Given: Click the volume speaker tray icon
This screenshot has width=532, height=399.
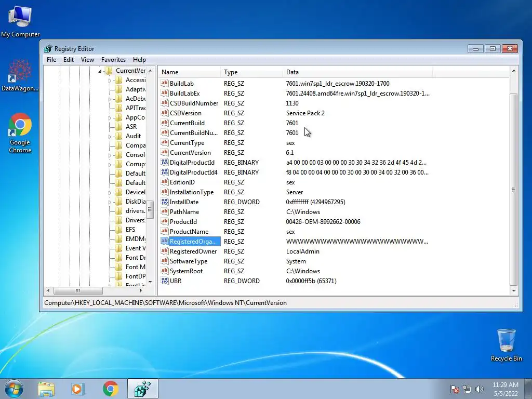Looking at the screenshot, I should click(x=480, y=389).
